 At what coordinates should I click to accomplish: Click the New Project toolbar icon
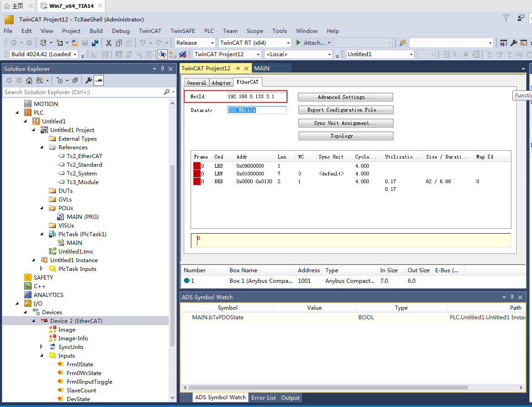[43, 43]
